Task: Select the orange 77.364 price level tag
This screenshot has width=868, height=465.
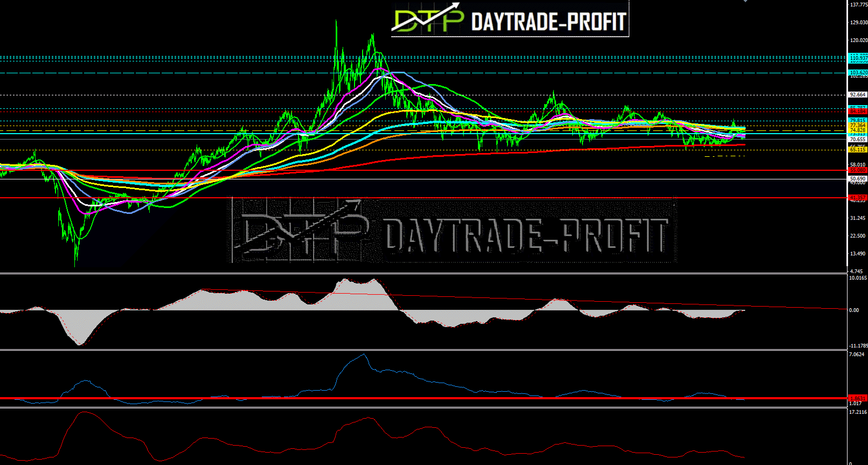Action: [858, 126]
